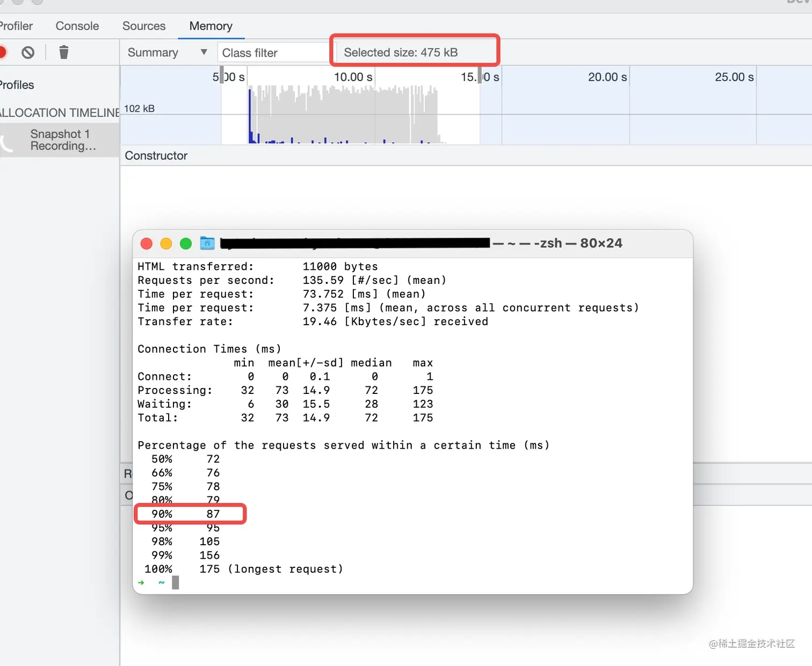Click the 90% 87 percentile line
The image size is (812, 666).
pyautogui.click(x=185, y=514)
